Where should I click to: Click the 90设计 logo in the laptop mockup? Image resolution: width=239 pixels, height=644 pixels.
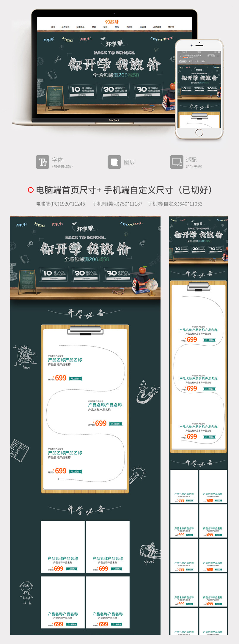pyautogui.click(x=112, y=22)
